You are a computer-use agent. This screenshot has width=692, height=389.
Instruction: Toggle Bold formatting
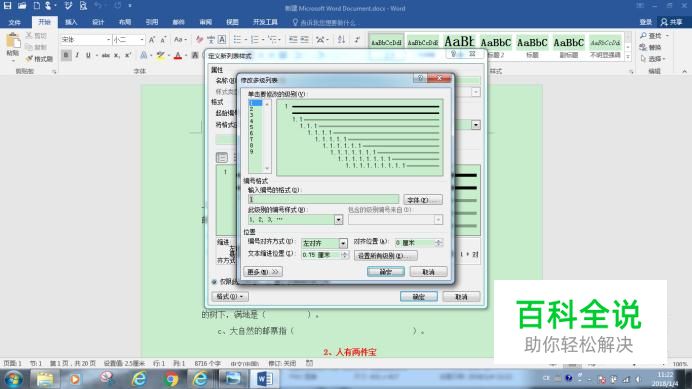point(66,55)
